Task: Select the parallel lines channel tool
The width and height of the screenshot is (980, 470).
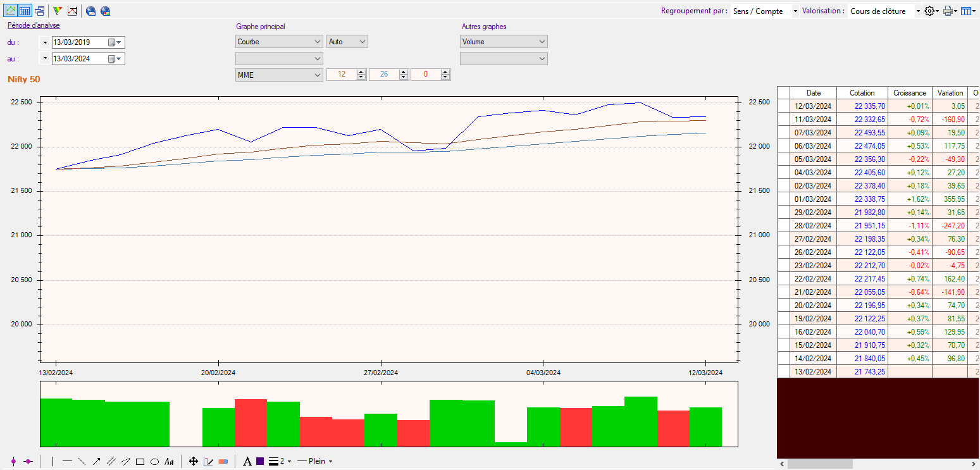Action: (111, 462)
